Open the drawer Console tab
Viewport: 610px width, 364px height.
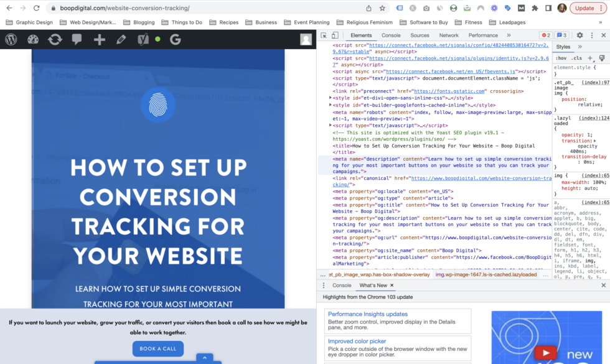(342, 285)
